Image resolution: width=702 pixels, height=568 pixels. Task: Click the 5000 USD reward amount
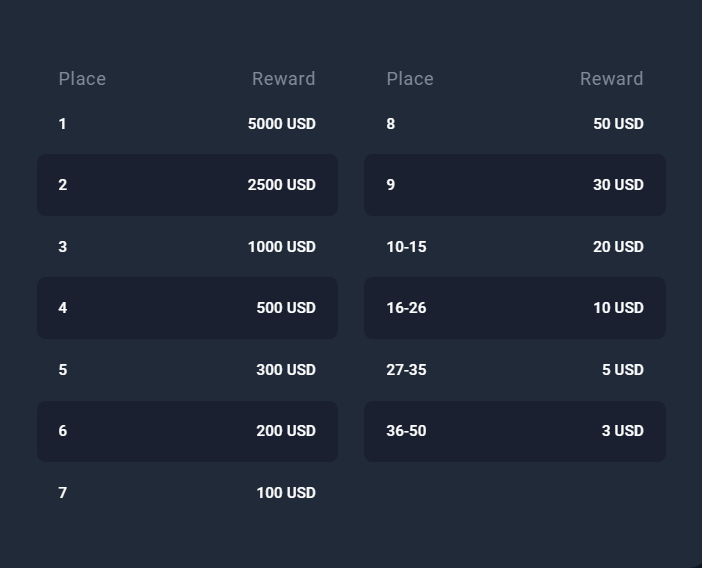(x=281, y=124)
